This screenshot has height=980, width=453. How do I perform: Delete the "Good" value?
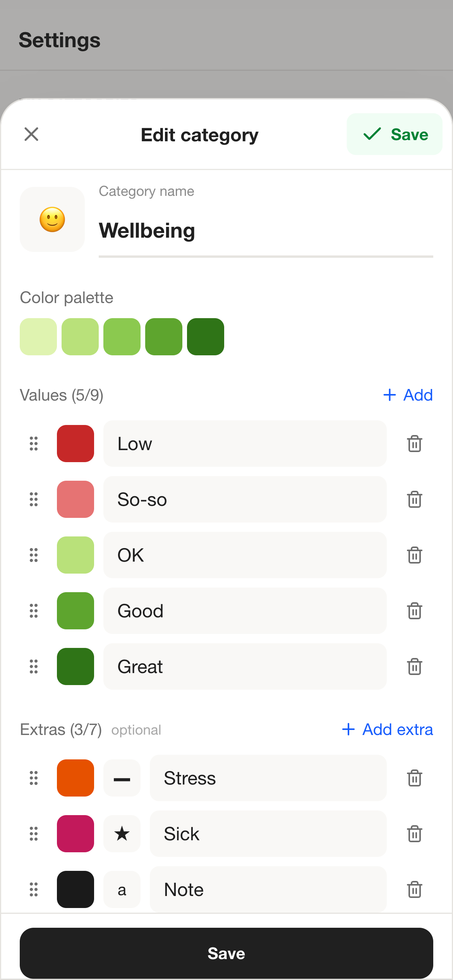415,611
